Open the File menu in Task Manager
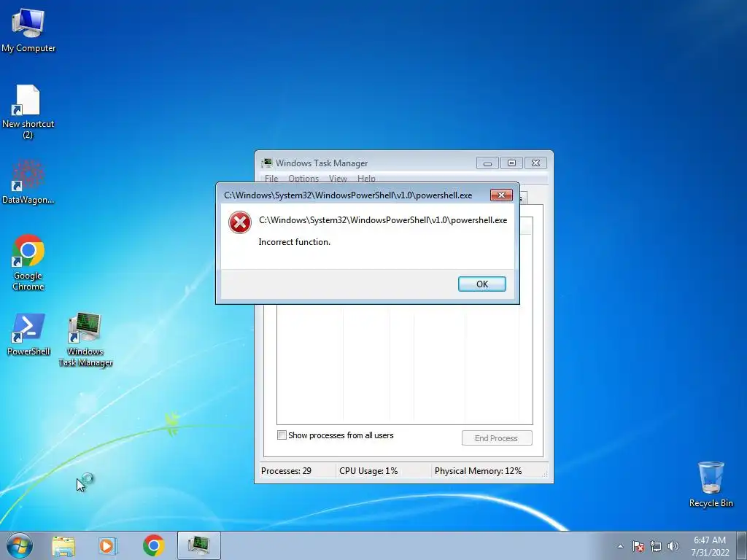Viewport: 747px width, 560px height. (271, 179)
